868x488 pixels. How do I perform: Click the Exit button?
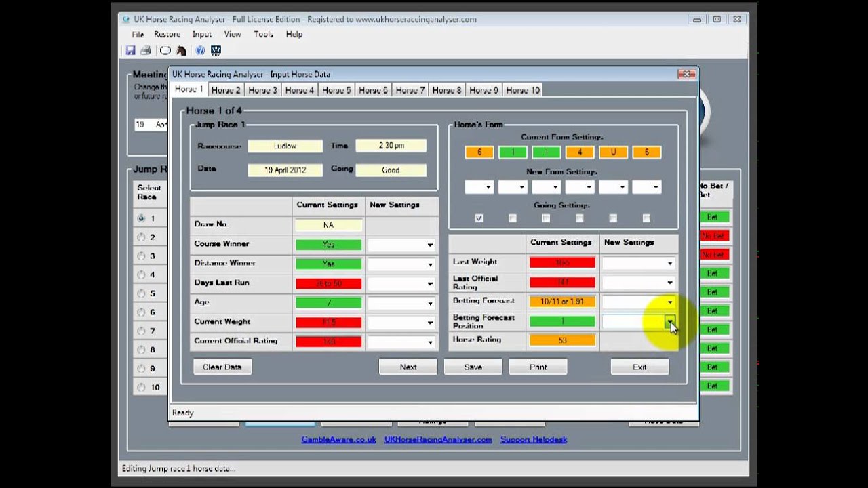[639, 367]
